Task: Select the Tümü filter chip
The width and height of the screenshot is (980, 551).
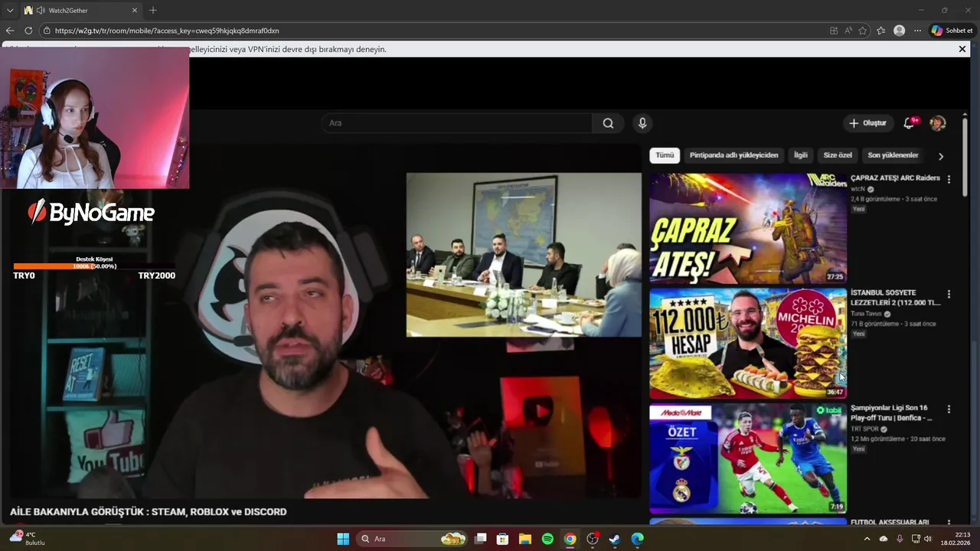Action: click(665, 155)
